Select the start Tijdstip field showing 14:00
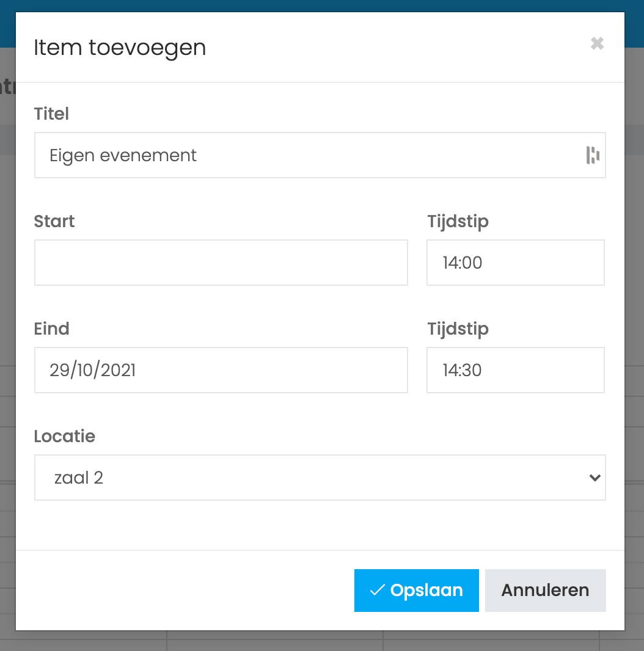The image size is (644, 651). pos(516,263)
